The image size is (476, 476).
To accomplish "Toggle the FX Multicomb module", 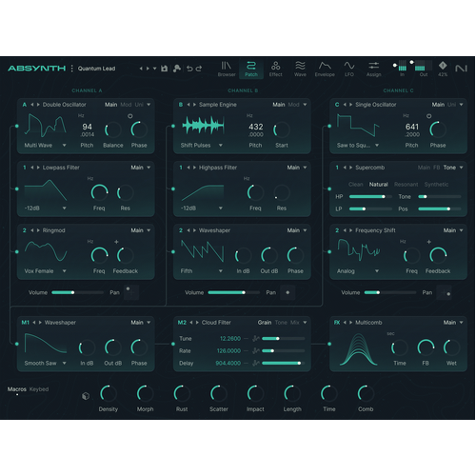I will [337, 323].
